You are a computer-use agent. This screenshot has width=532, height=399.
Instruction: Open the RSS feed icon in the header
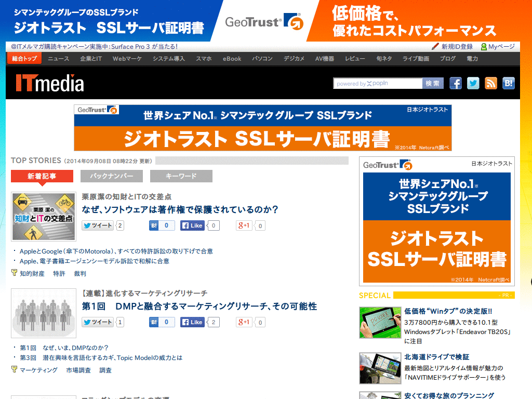[x=490, y=83]
